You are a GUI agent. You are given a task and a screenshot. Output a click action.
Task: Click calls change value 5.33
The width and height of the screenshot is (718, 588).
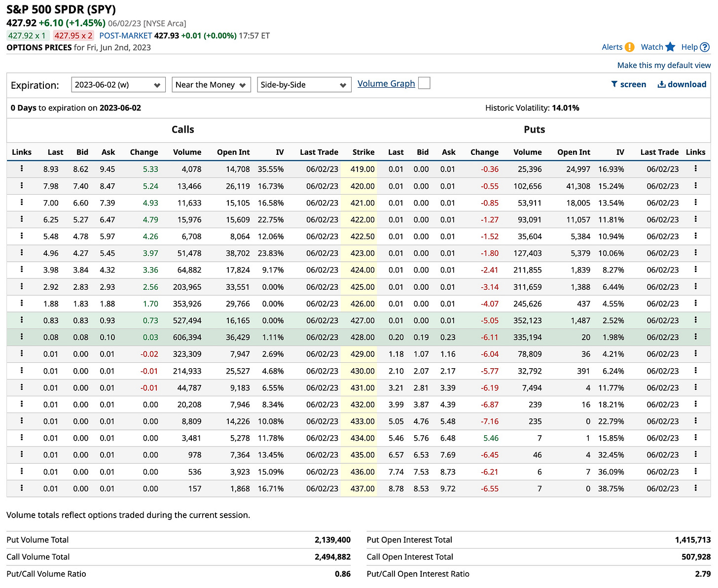coord(150,169)
